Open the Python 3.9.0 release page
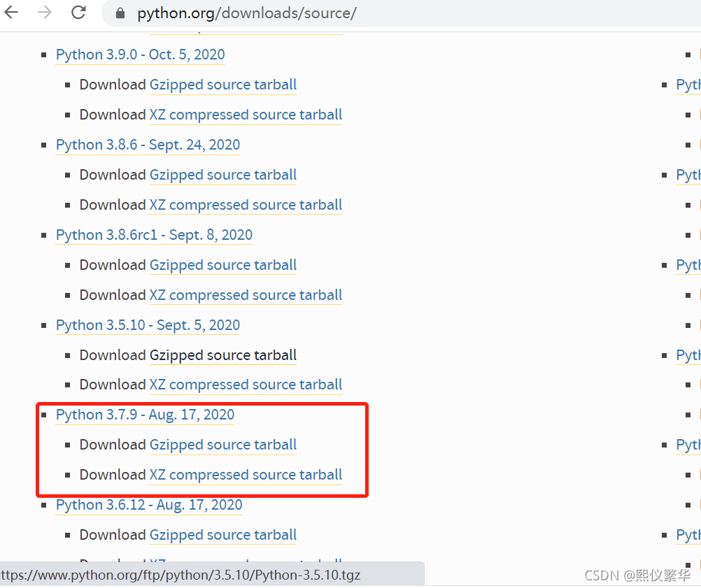 [x=139, y=55]
